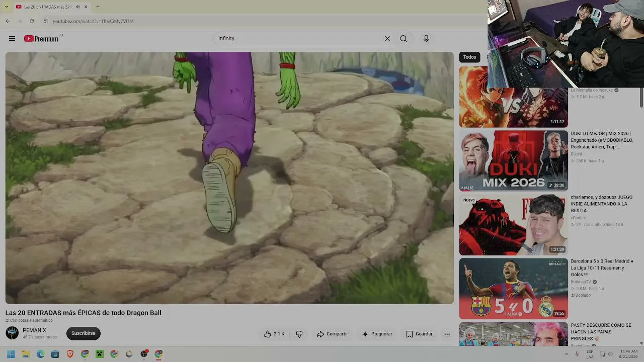644x362 pixels.
Task: Open the Barcelona 5 y 0 thumbnail
Action: 514,289
